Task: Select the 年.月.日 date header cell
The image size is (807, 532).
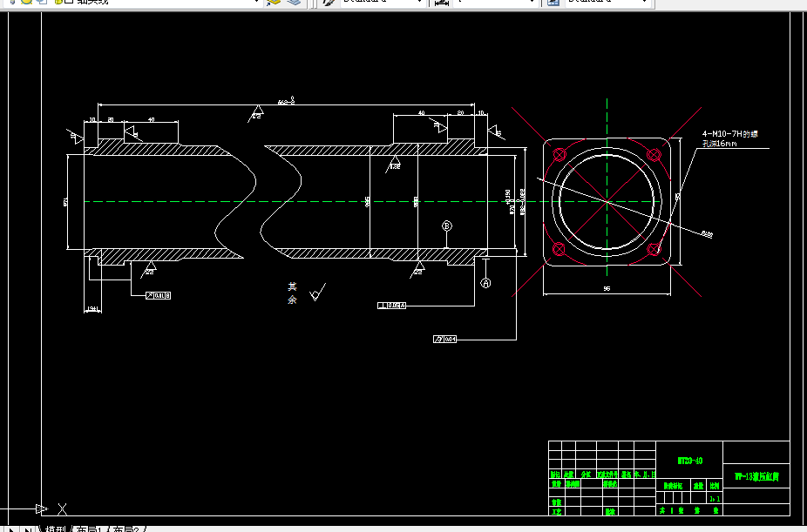Action: (645, 475)
